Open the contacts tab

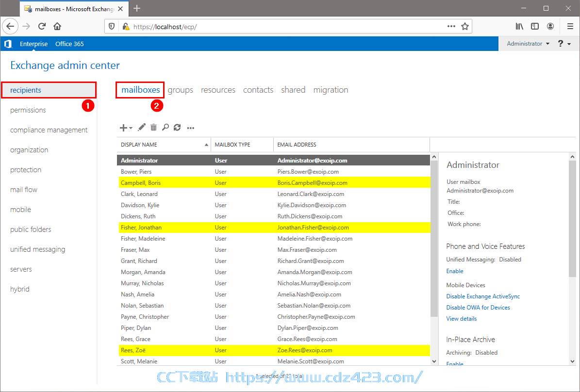[x=258, y=90]
